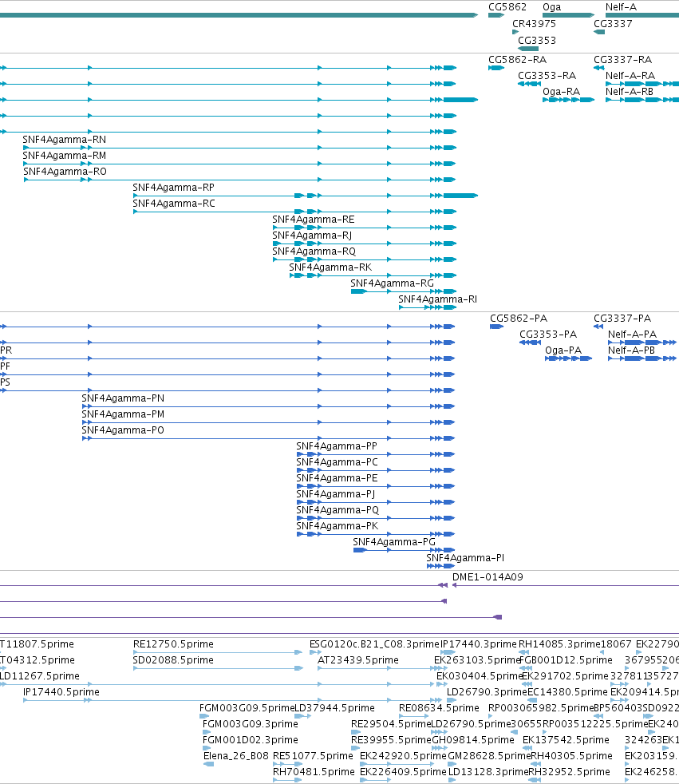This screenshot has width=679, height=784.
Task: Select SNF4Agamma-RK transcript label
Action: click(x=330, y=267)
